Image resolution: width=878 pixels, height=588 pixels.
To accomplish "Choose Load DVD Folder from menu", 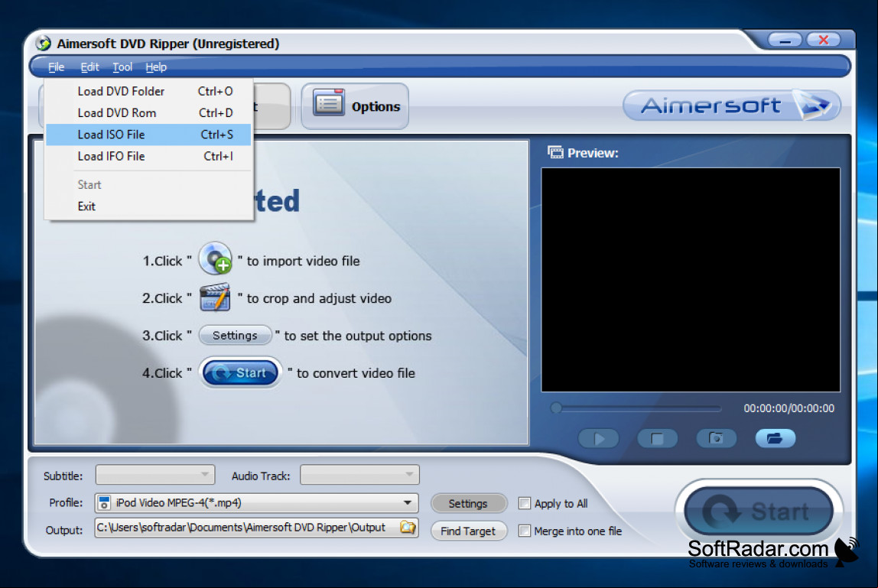I will point(148,91).
